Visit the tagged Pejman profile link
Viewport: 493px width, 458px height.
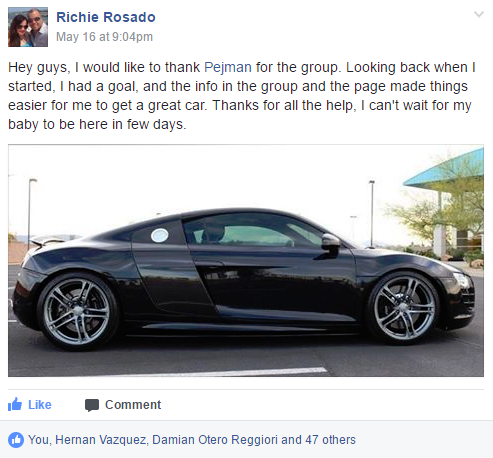228,67
